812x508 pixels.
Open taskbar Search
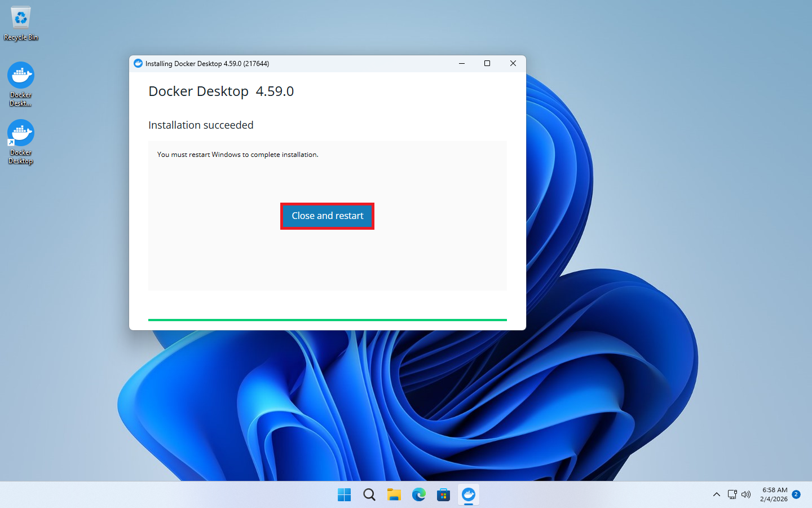click(369, 495)
